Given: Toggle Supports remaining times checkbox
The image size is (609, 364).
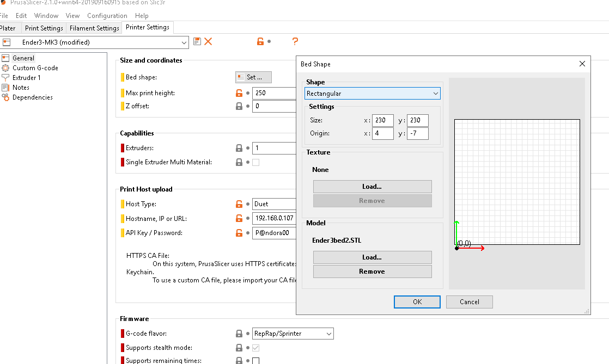Looking at the screenshot, I should click(256, 361).
